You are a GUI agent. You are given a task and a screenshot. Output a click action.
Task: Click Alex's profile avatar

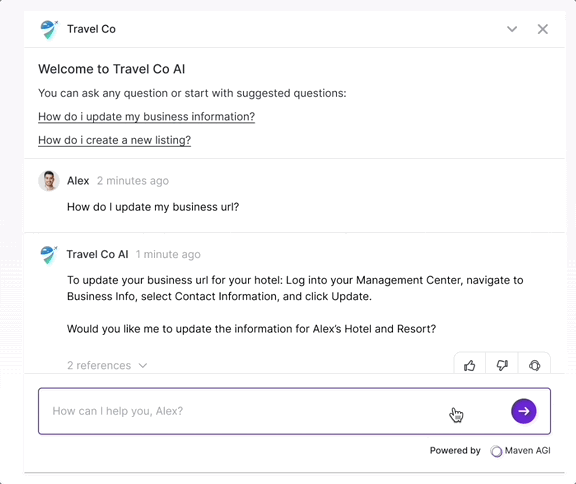point(49,181)
